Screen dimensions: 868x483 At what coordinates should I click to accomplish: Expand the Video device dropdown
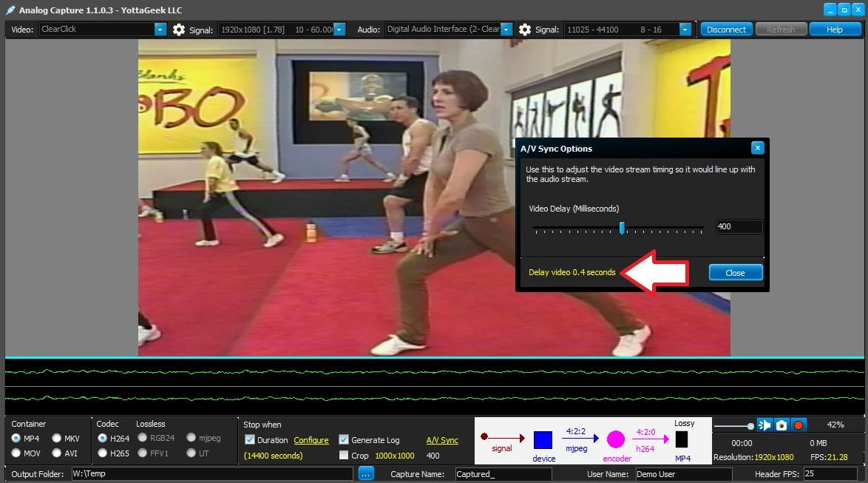coord(160,30)
